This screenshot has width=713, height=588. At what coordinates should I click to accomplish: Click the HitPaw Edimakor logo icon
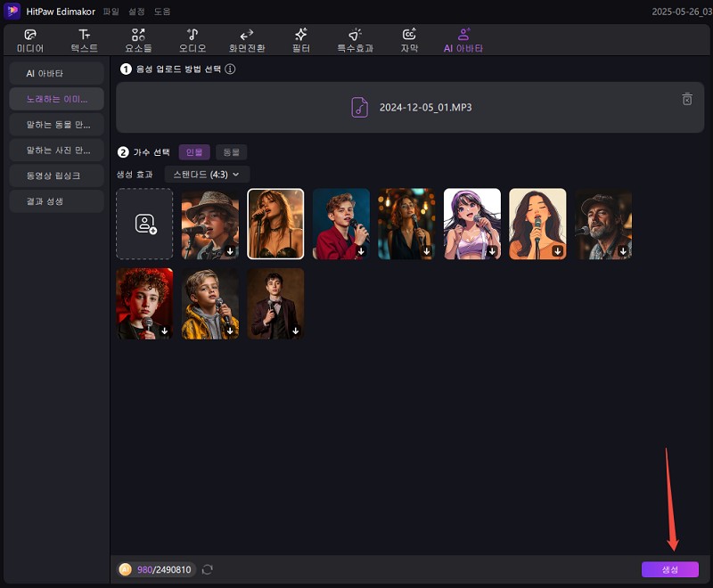pos(12,12)
